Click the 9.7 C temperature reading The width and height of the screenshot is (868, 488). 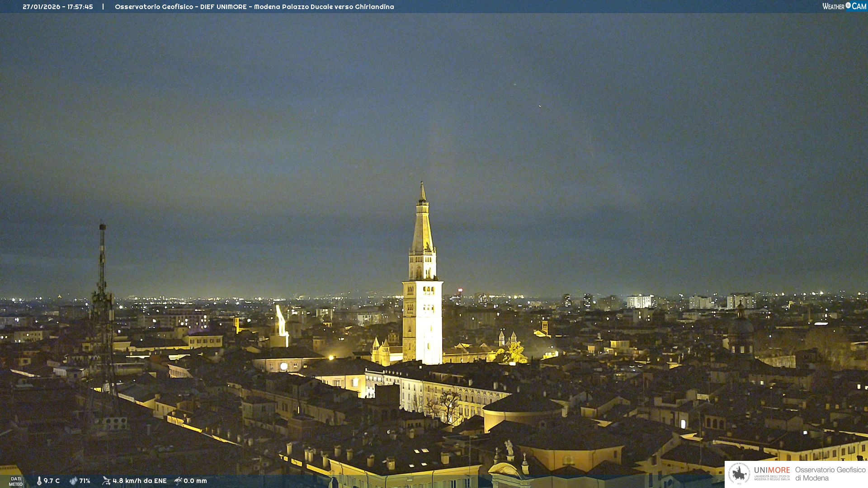point(52,481)
